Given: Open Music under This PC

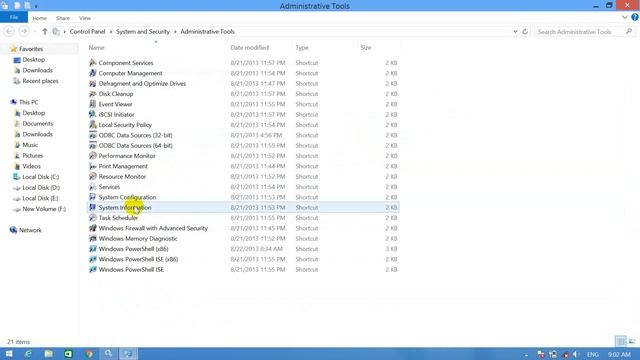Looking at the screenshot, I should (x=30, y=145).
